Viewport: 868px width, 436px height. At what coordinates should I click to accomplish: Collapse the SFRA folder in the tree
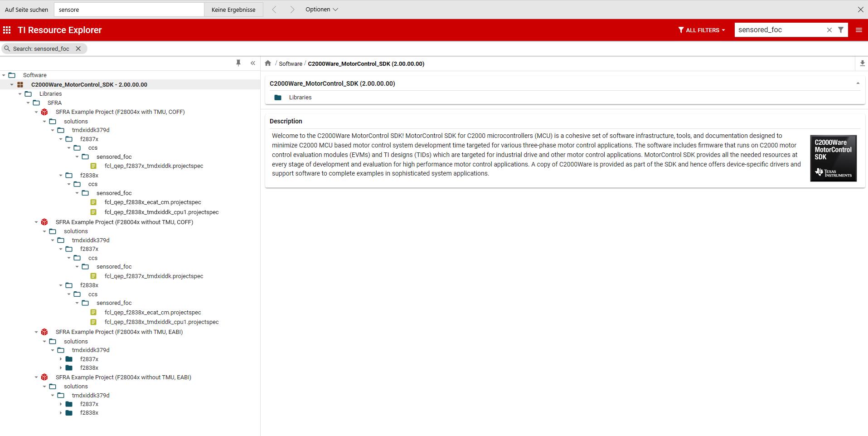click(x=28, y=103)
